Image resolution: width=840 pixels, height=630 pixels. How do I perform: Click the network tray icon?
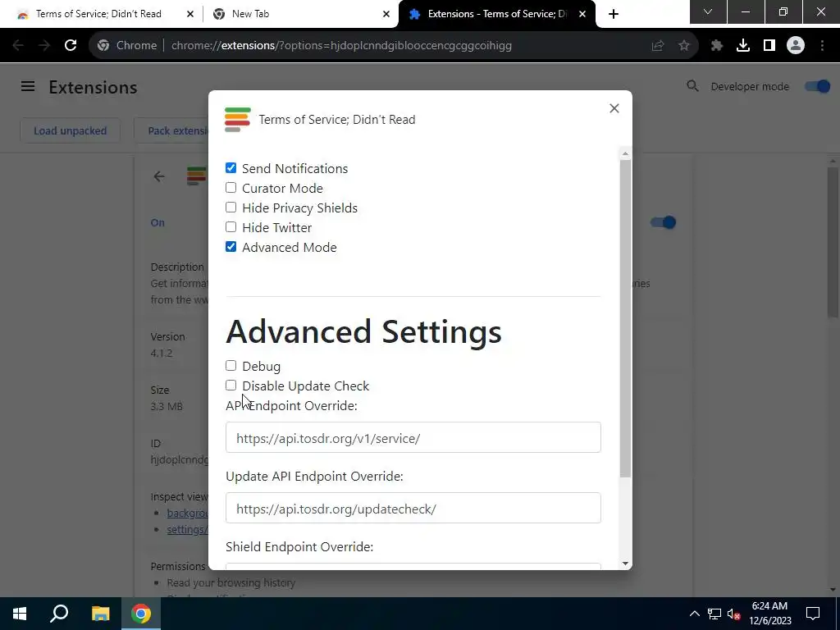point(714,614)
